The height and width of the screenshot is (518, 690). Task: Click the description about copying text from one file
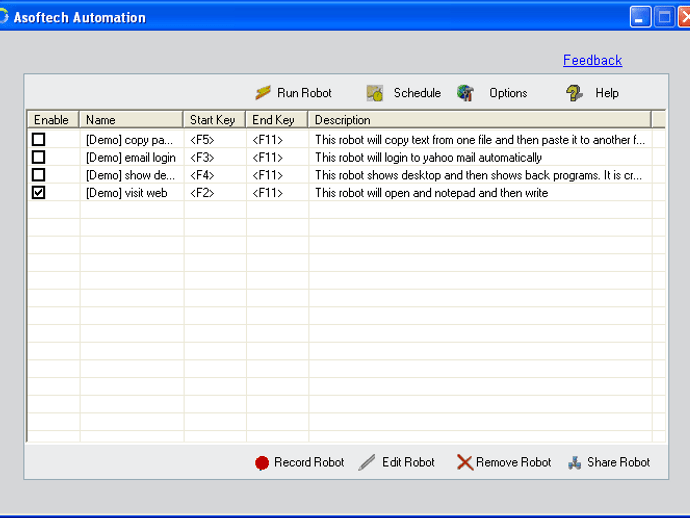pos(480,140)
